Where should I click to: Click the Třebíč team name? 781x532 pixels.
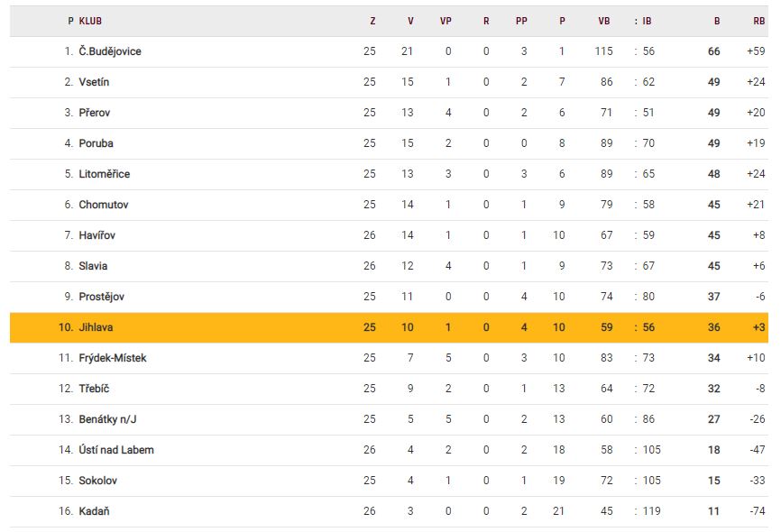[94, 389]
